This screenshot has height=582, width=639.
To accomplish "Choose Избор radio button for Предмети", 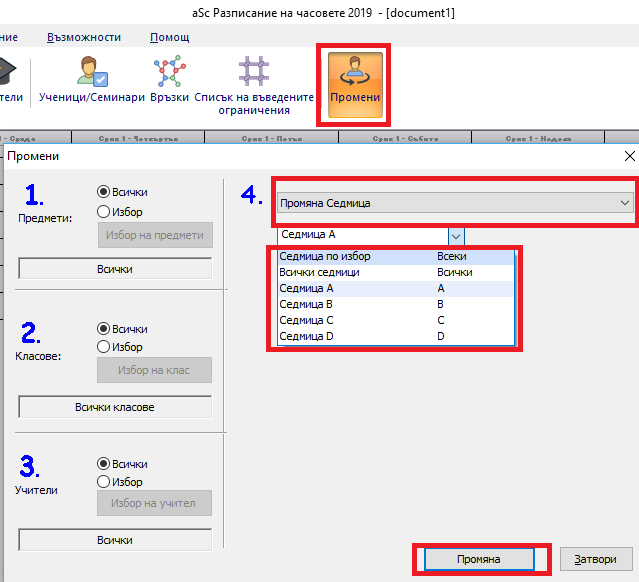I will (103, 211).
